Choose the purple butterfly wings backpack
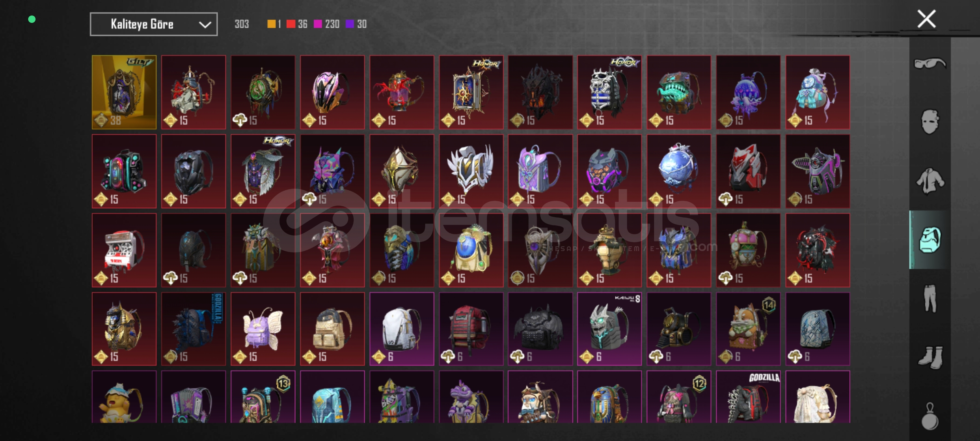Image resolution: width=980 pixels, height=441 pixels. click(x=263, y=329)
